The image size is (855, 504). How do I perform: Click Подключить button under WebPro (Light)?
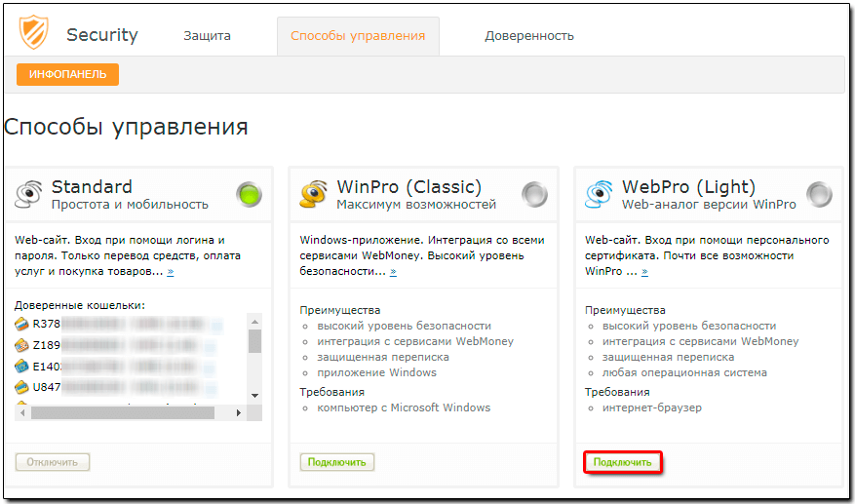(622, 462)
